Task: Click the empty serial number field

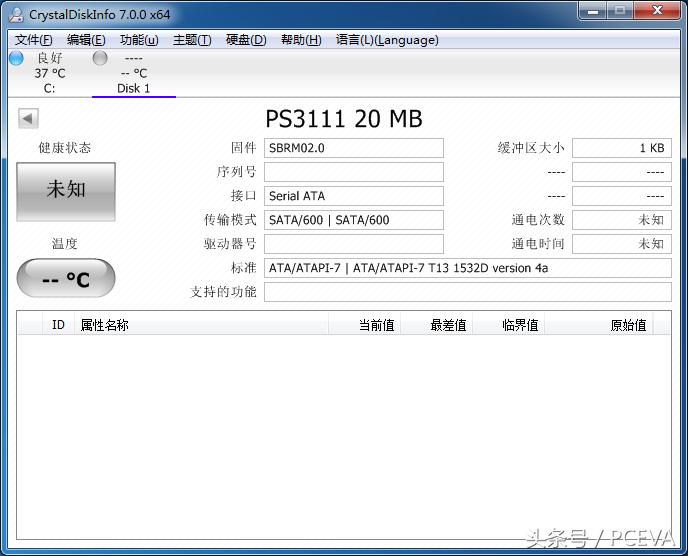Action: tap(353, 172)
